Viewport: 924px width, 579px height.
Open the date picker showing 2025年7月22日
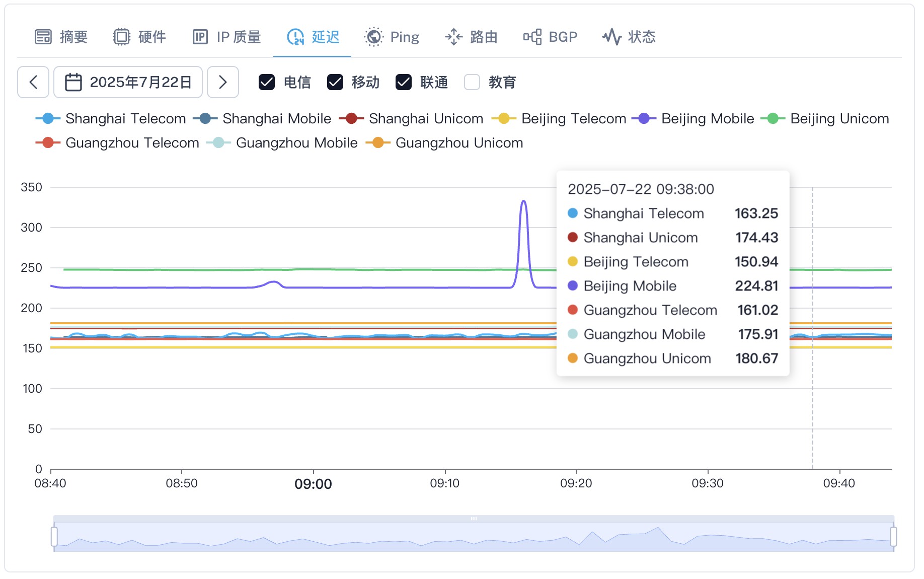pos(128,82)
